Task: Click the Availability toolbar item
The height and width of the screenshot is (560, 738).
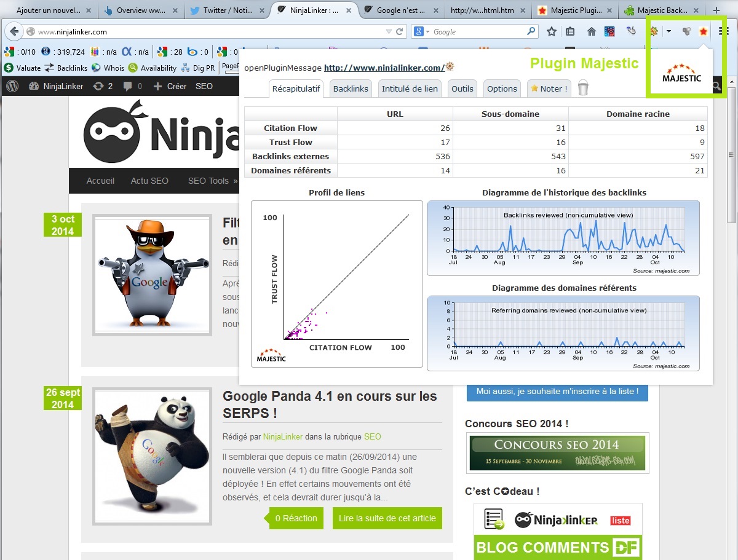Action: [x=152, y=68]
